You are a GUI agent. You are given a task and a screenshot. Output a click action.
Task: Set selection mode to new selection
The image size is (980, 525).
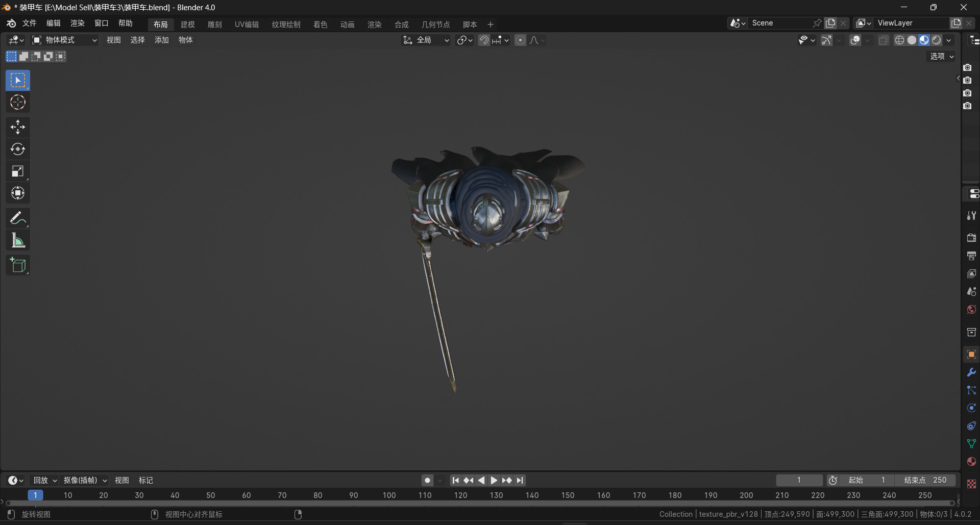tap(11, 57)
